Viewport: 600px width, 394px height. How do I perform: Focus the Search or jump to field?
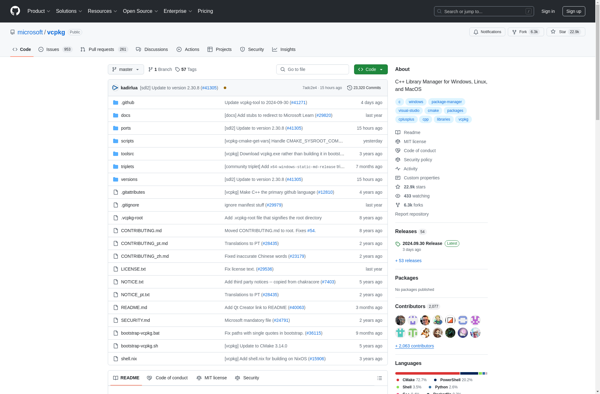484,11
